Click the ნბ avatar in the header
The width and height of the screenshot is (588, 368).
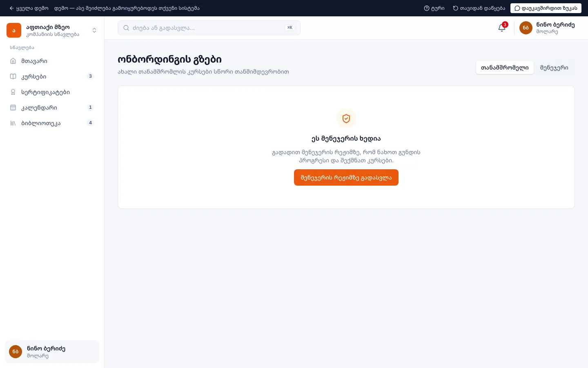526,28
